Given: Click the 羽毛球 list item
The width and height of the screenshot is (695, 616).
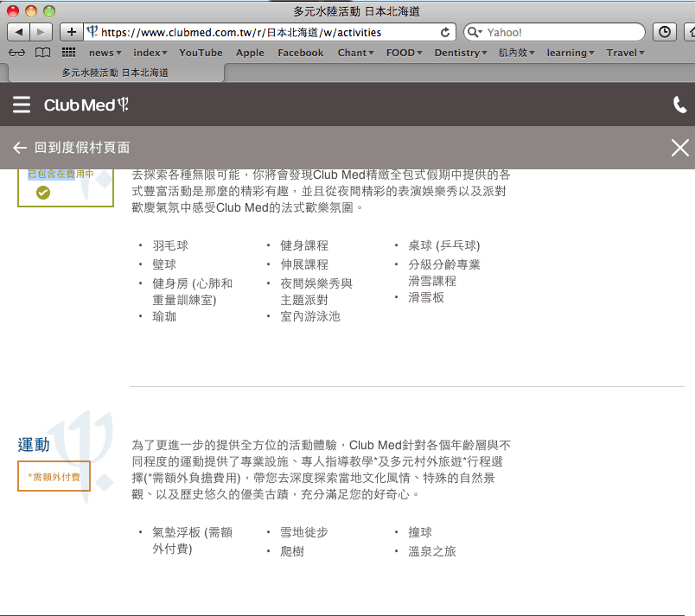Looking at the screenshot, I should [170, 245].
